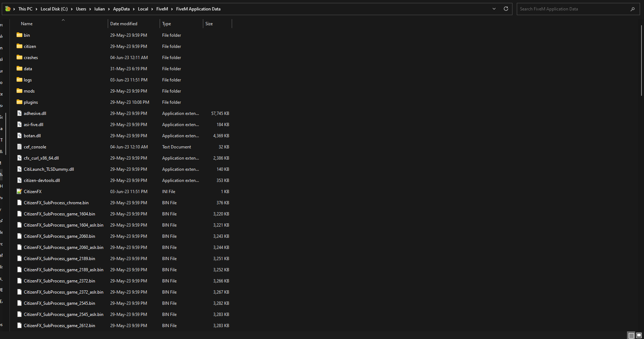
Task: Click the Search FiveM Application Data field
Action: pyautogui.click(x=573, y=9)
